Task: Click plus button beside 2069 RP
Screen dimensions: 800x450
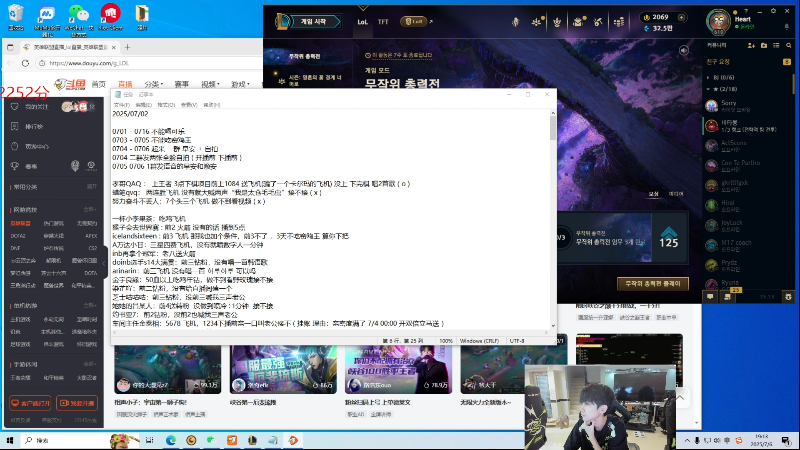Action: click(x=681, y=17)
